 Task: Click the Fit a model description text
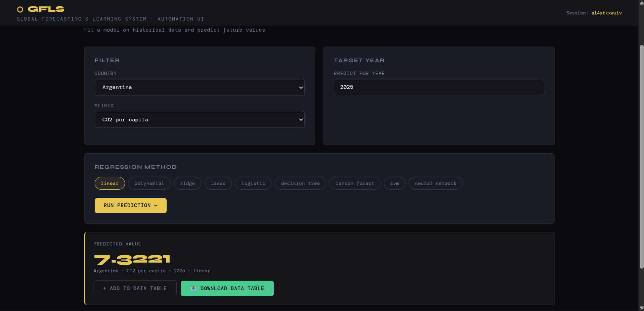pos(174,30)
